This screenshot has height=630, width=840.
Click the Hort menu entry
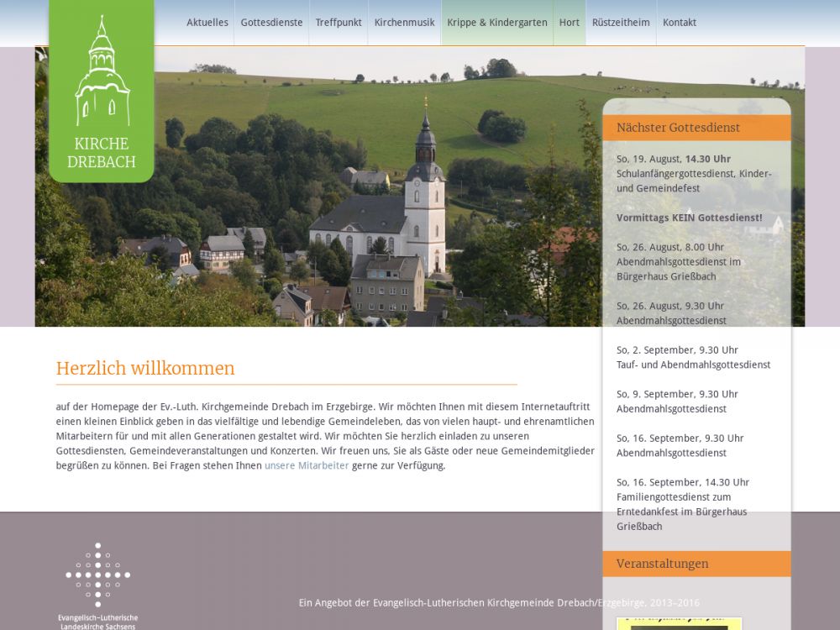(570, 23)
